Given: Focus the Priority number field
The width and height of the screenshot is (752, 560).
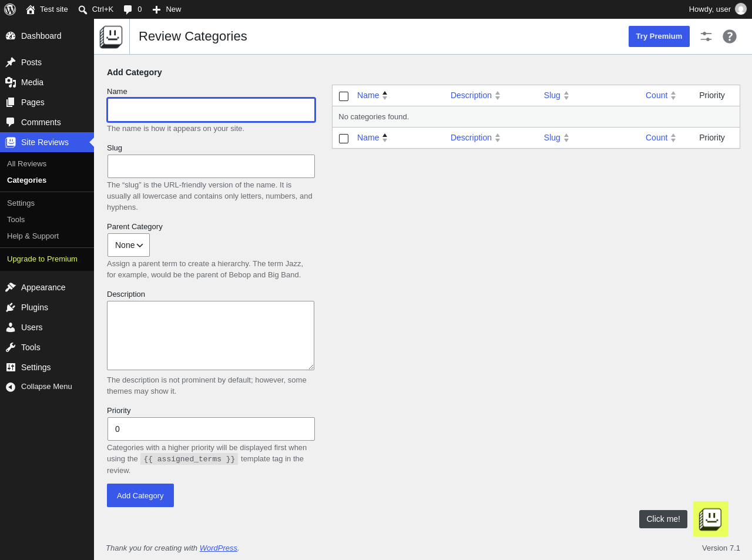Looking at the screenshot, I should [x=211, y=429].
